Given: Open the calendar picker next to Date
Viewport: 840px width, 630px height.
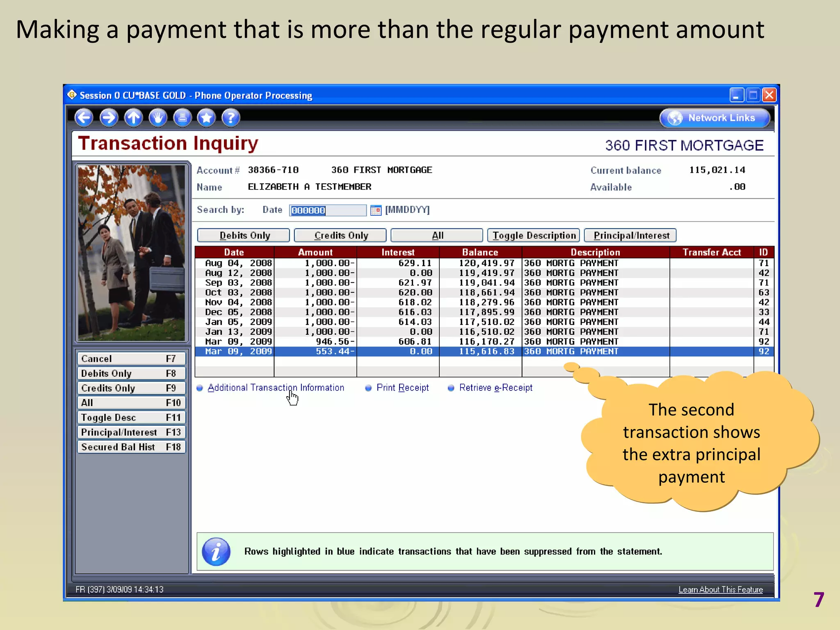Looking at the screenshot, I should point(376,210).
